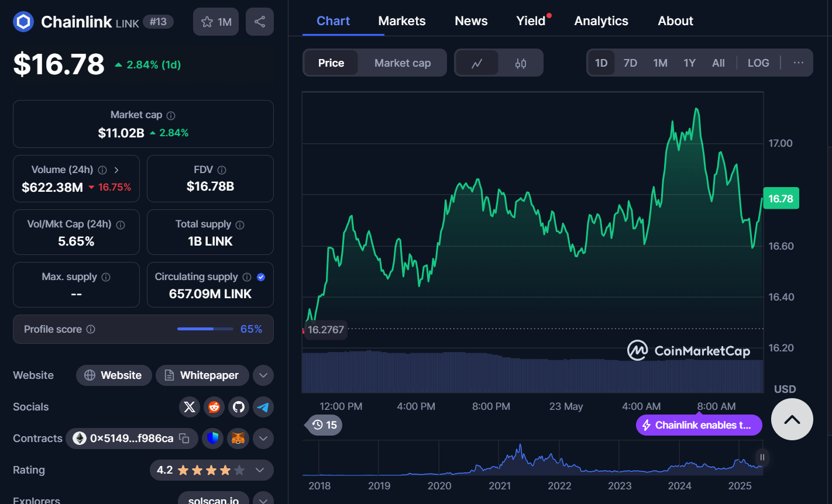Set the range to 1D
Image resolution: width=832 pixels, height=504 pixels.
coord(601,63)
